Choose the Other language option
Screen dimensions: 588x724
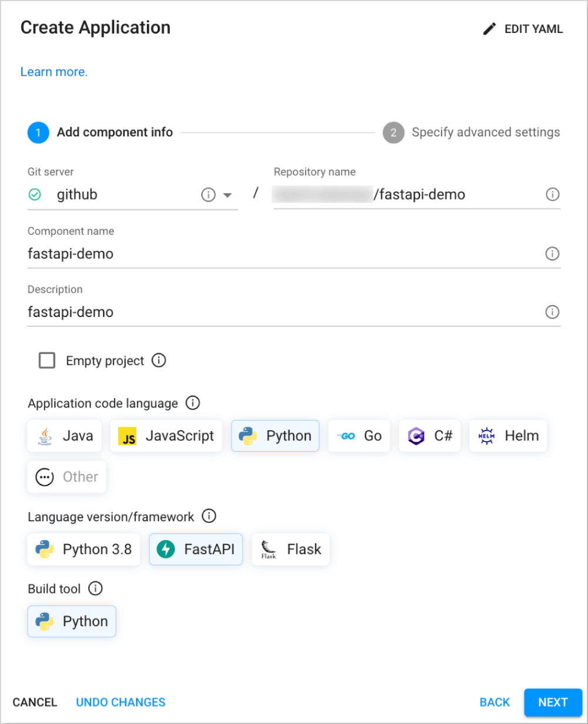click(x=66, y=477)
